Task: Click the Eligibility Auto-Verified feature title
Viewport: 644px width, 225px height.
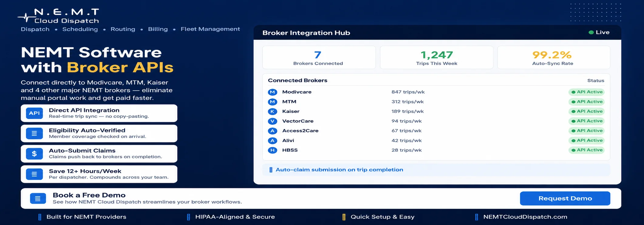Action: click(x=87, y=130)
